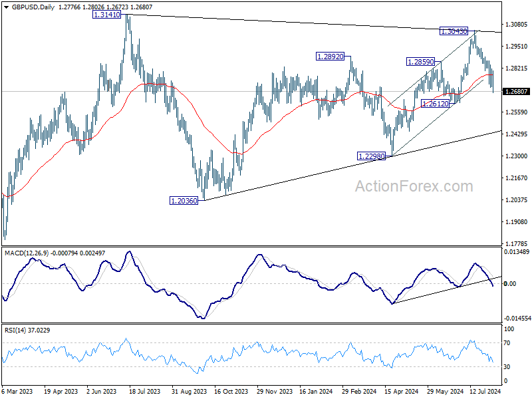
Task: Click the 1.28590 price label
Action: pyautogui.click(x=421, y=62)
